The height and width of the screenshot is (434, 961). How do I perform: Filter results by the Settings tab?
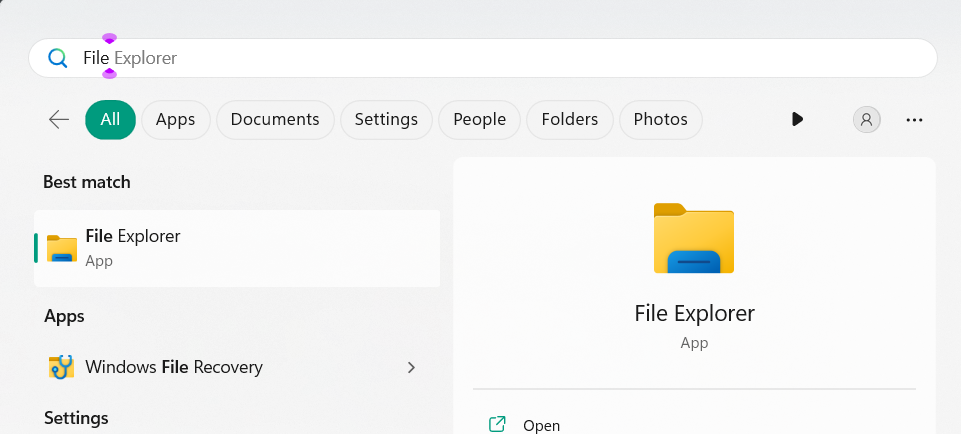click(x=386, y=120)
